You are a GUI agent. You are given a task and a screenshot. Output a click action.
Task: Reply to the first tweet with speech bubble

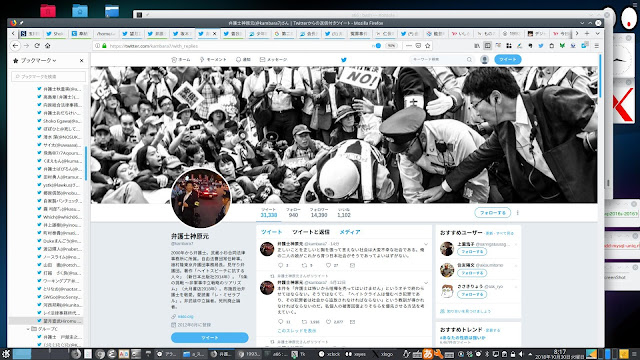280,265
